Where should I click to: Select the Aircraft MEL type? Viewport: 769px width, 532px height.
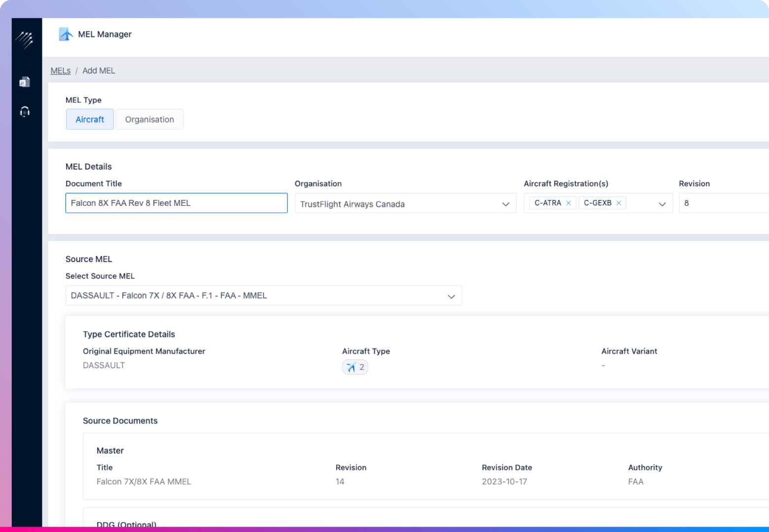[x=90, y=120]
